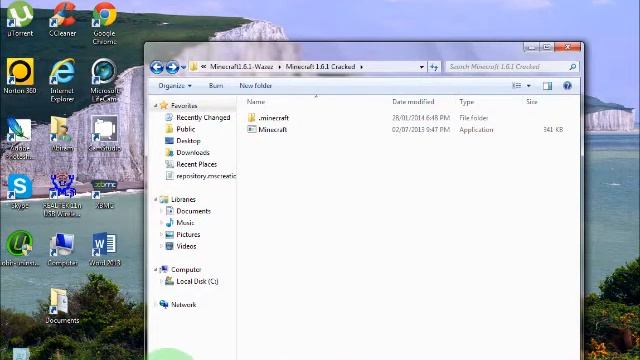Open the Documents desktop folder

(62, 306)
